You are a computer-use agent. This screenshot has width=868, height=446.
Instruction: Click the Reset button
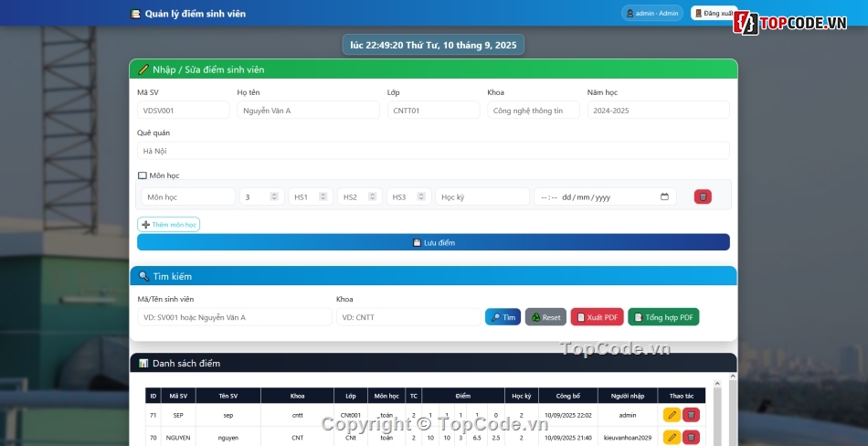pyautogui.click(x=545, y=317)
